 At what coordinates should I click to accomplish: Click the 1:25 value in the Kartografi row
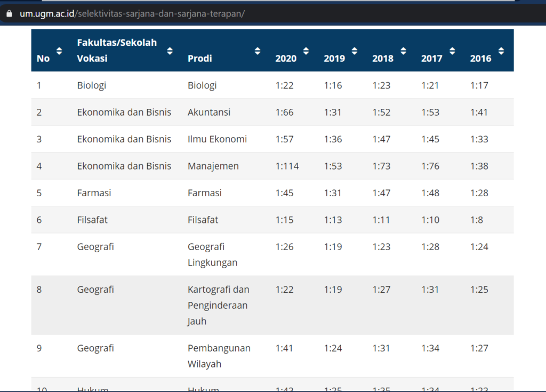coord(479,290)
